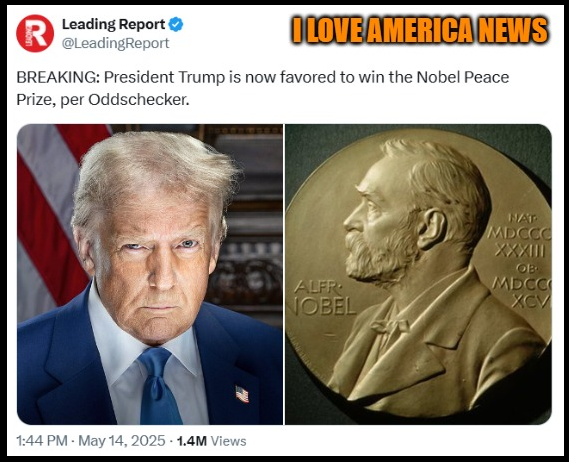Open the Leading Report profile avatar
The width and height of the screenshot is (569, 462).
click(35, 33)
